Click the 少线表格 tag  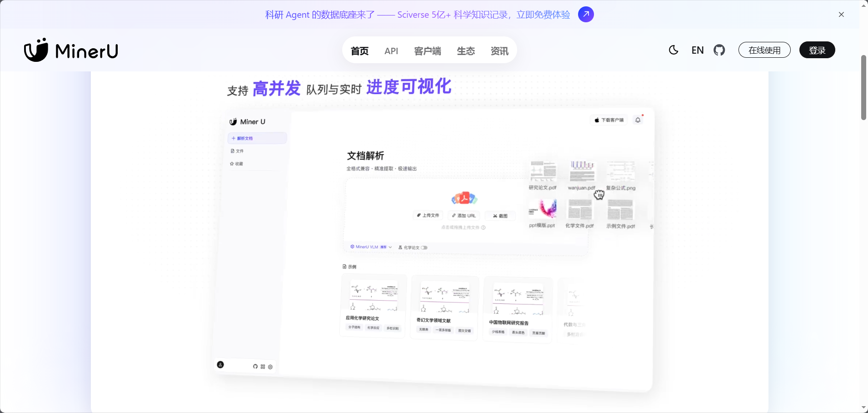coord(498,332)
